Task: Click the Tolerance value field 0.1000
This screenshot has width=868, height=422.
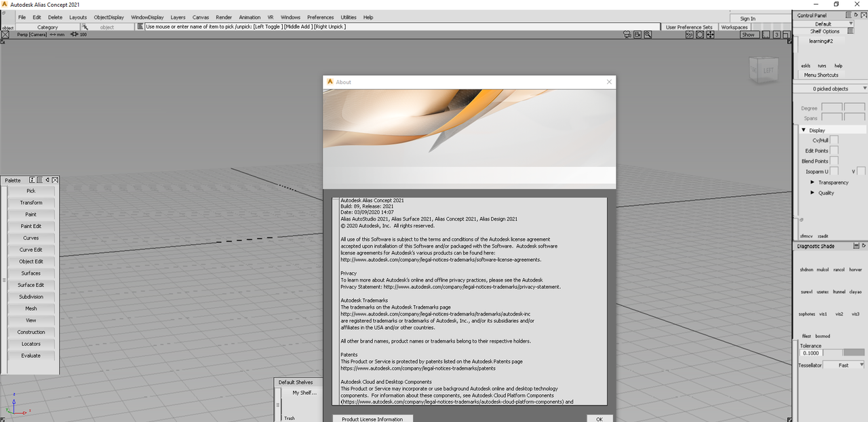Action: click(x=810, y=353)
